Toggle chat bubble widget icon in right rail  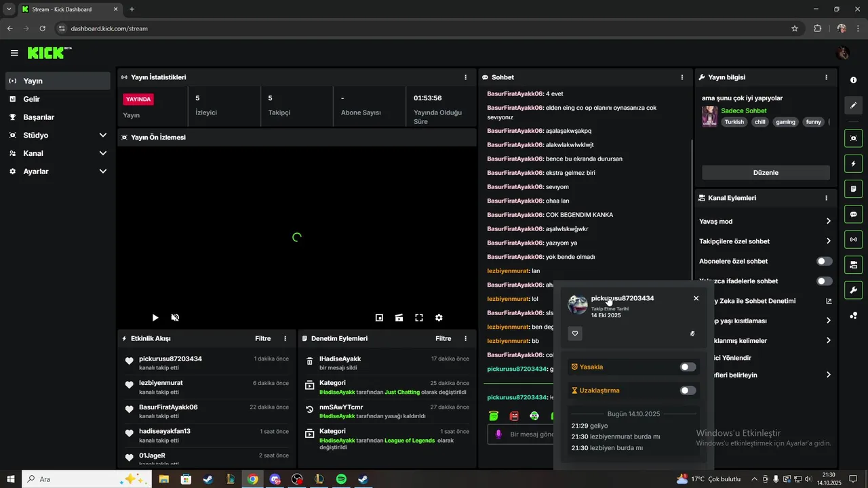[x=853, y=214]
